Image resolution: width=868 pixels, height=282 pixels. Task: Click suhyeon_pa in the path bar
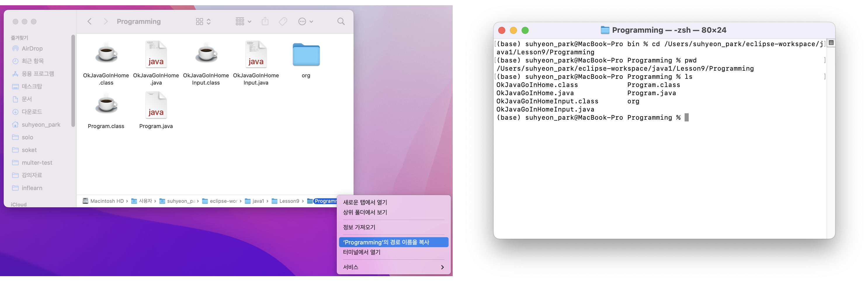click(177, 201)
